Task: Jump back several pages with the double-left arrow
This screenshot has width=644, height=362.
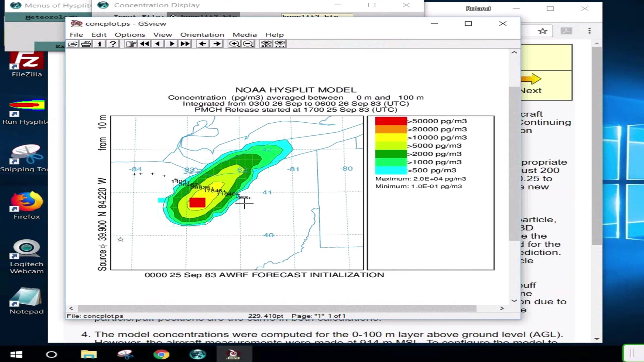Action: (x=145, y=44)
